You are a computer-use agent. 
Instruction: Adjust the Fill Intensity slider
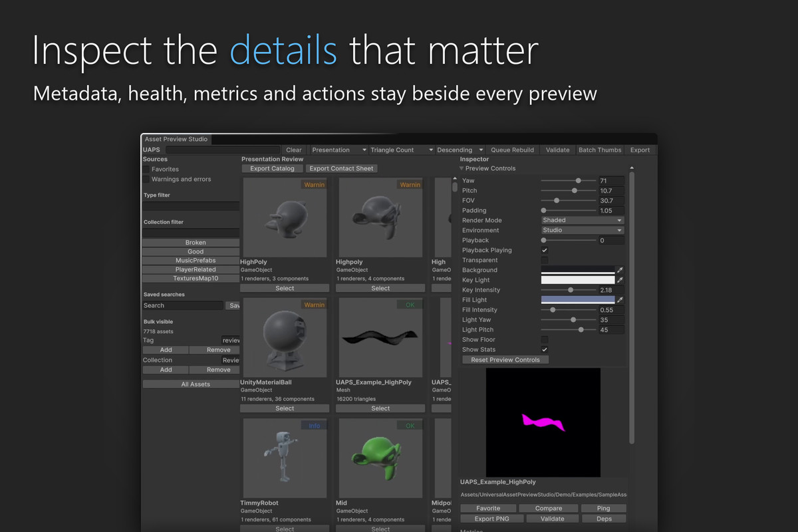(x=568, y=310)
